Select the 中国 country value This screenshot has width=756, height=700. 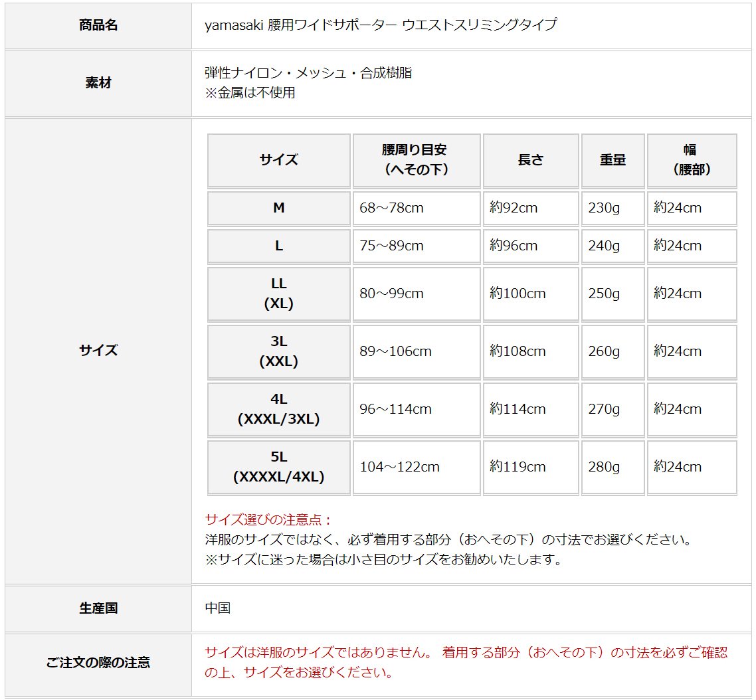[x=218, y=608]
